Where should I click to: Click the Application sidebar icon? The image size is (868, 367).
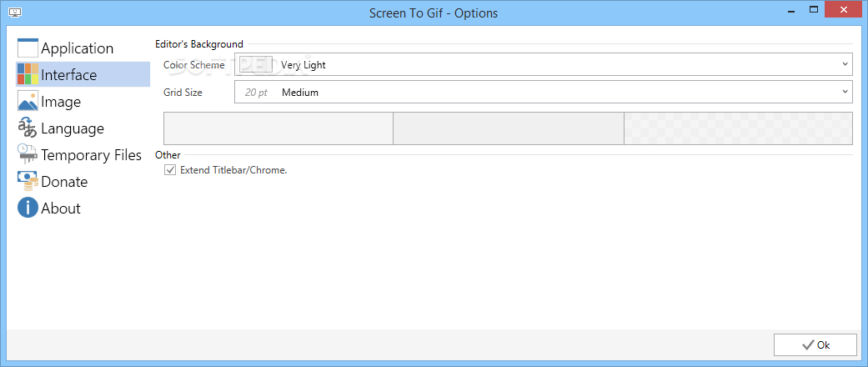tap(28, 48)
